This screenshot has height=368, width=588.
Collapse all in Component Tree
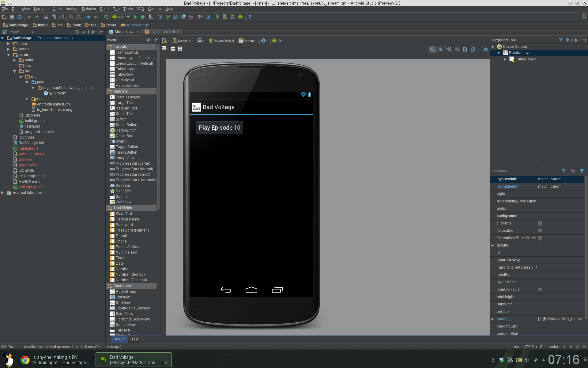(567, 40)
